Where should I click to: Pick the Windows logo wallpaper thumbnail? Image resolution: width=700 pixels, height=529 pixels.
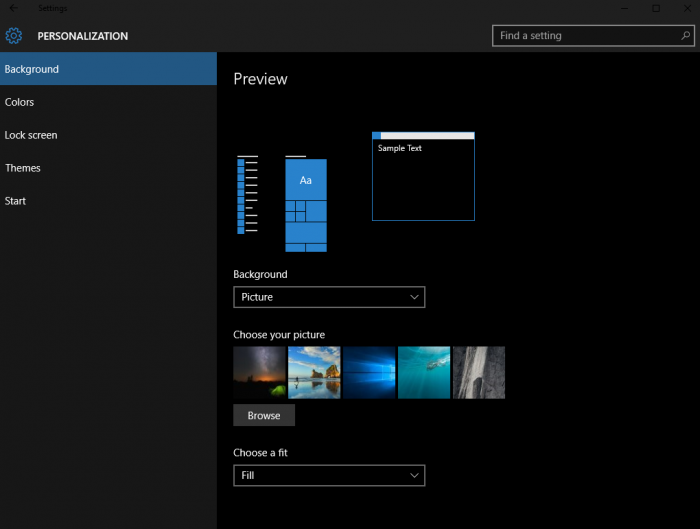[369, 373]
